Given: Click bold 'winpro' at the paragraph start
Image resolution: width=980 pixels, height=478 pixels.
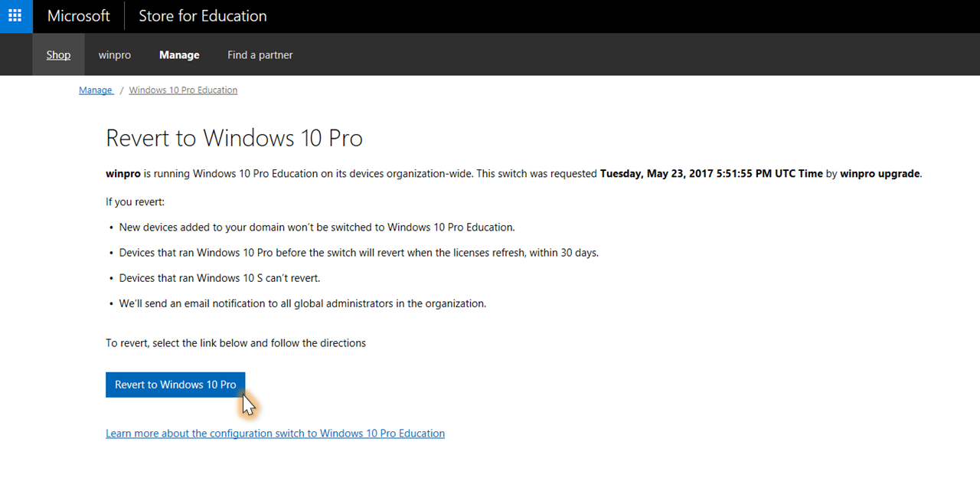Looking at the screenshot, I should coord(123,174).
